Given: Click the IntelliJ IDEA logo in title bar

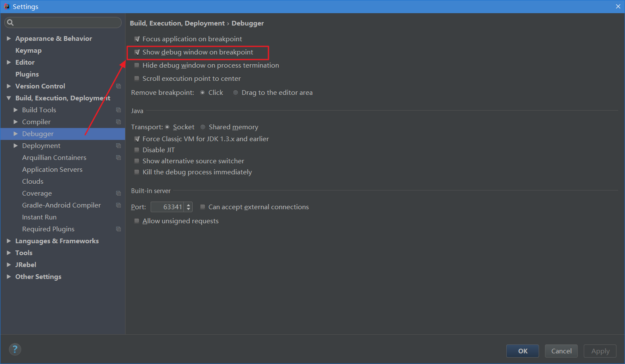Looking at the screenshot, I should tap(6, 6).
